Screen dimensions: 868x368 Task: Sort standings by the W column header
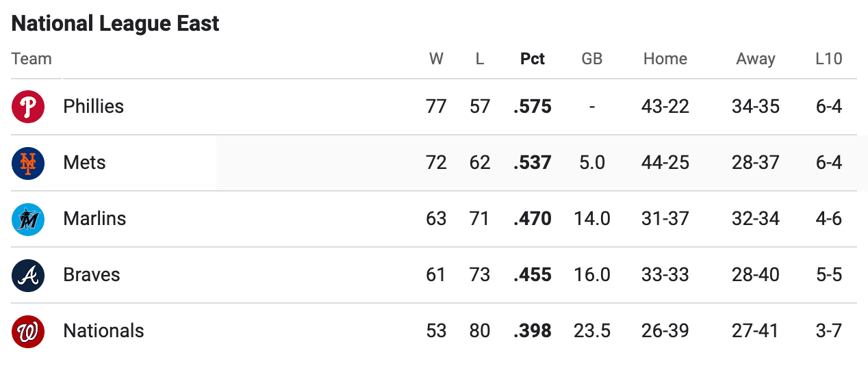436,59
